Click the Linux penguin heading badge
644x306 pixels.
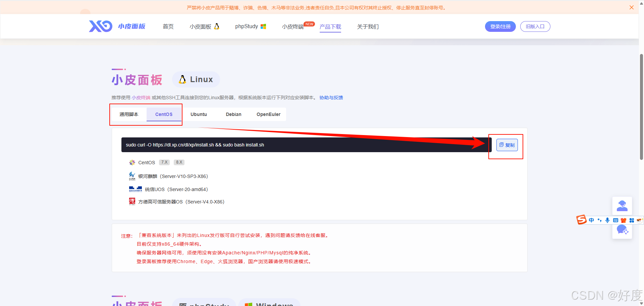[x=196, y=79]
